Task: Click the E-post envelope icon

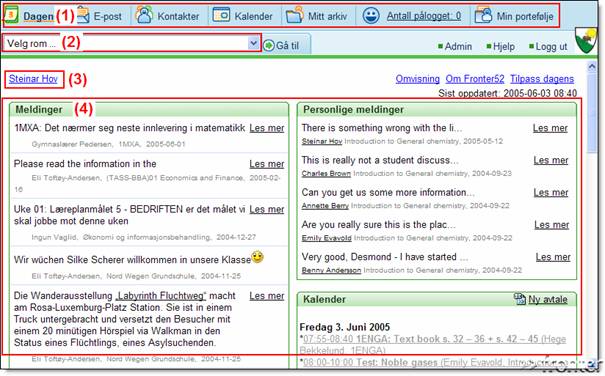Action: click(x=83, y=15)
